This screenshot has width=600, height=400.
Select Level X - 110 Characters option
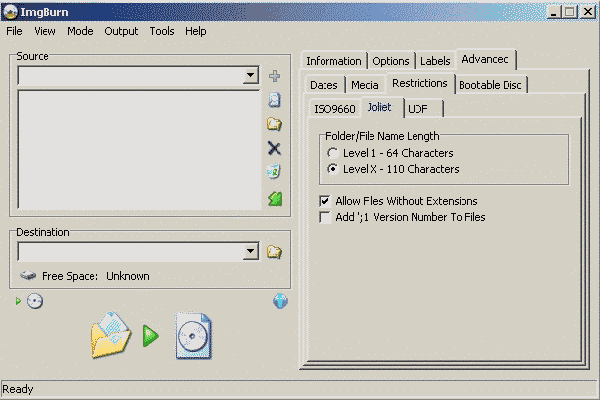coord(333,169)
